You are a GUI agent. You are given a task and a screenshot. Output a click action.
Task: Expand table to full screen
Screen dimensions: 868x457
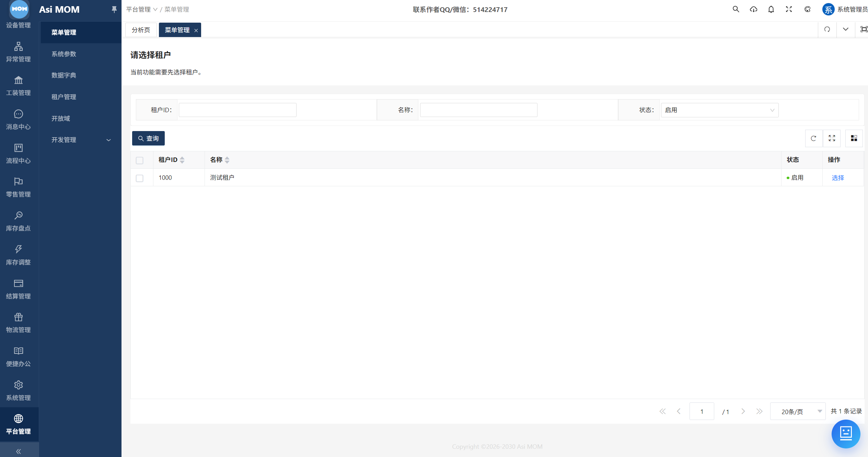[832, 138]
